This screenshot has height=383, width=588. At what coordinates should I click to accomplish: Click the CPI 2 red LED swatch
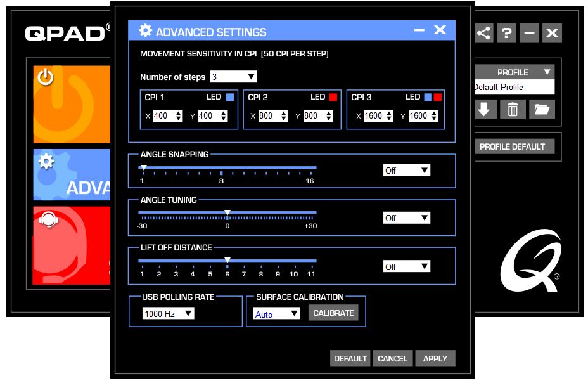333,97
